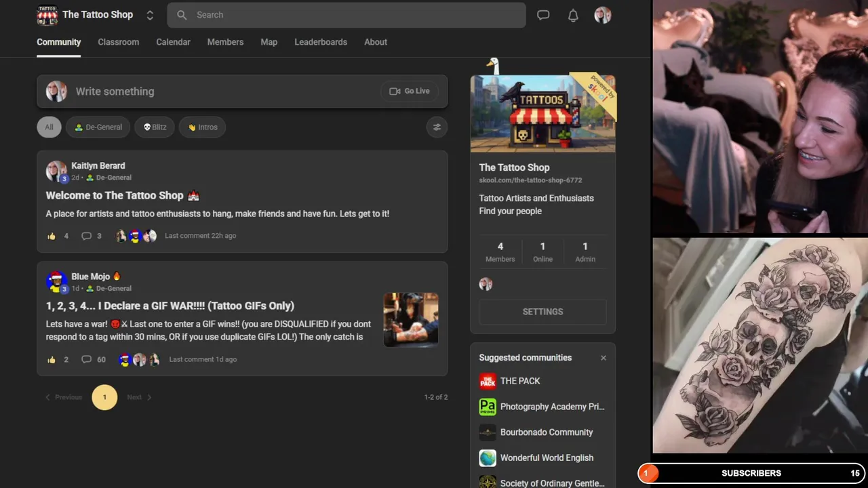868x488 pixels.
Task: Go to Next page
Action: pyautogui.click(x=139, y=397)
